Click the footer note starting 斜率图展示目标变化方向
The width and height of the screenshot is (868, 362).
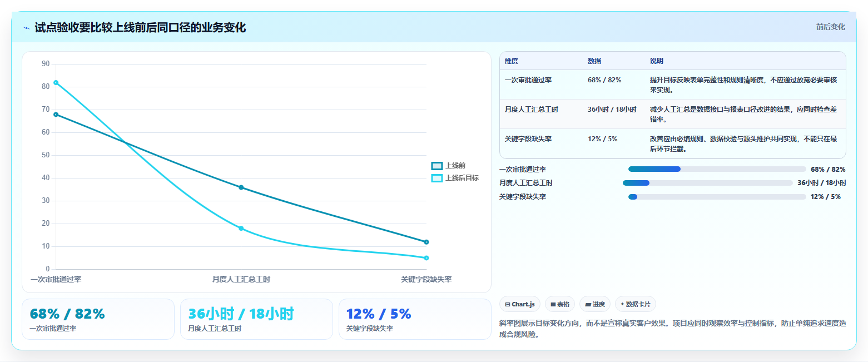[672, 329]
